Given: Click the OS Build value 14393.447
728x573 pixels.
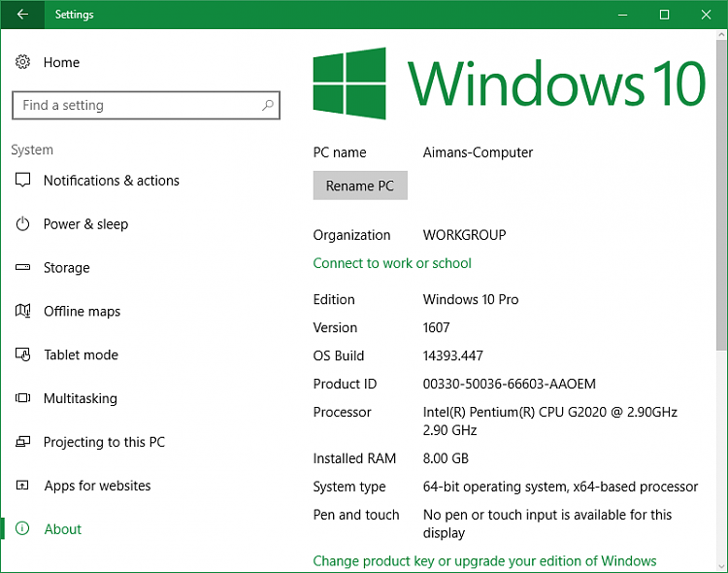Looking at the screenshot, I should click(x=453, y=356).
